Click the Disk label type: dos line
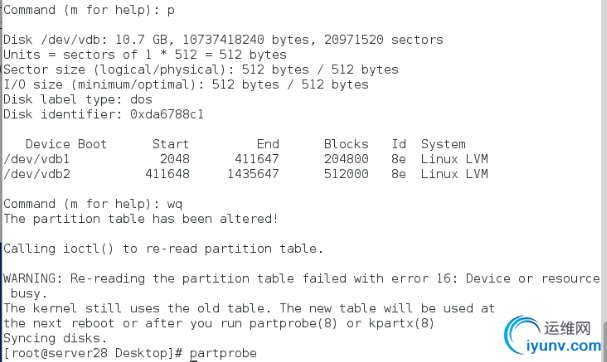 (x=78, y=100)
